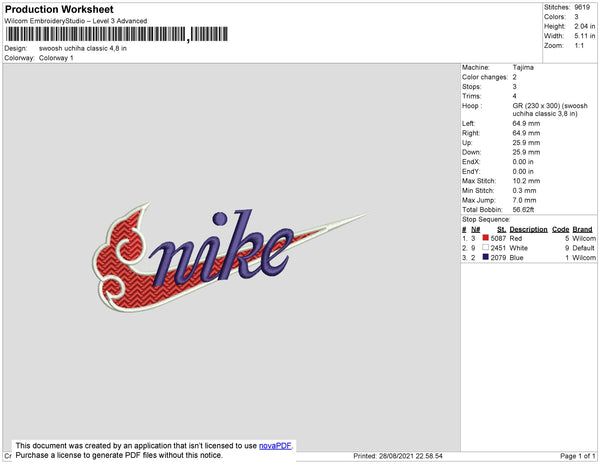The image size is (600, 464).
Task: Click the Total Bobbin value 56.62ft
Action: (523, 210)
